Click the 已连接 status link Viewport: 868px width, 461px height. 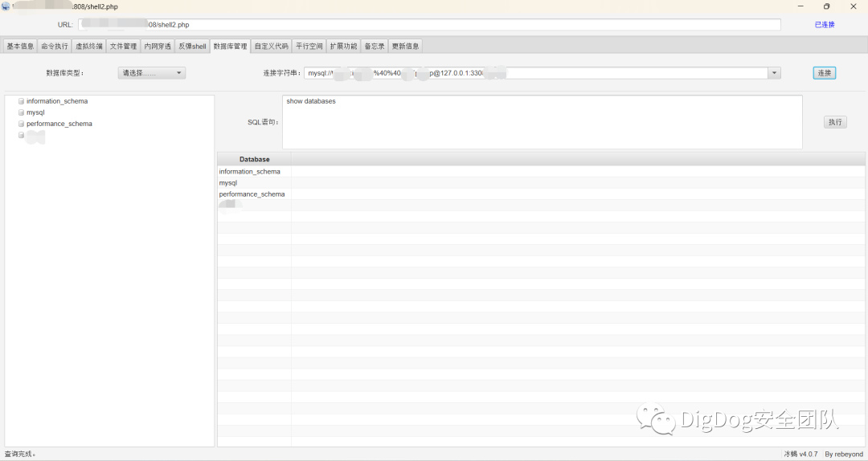825,24
